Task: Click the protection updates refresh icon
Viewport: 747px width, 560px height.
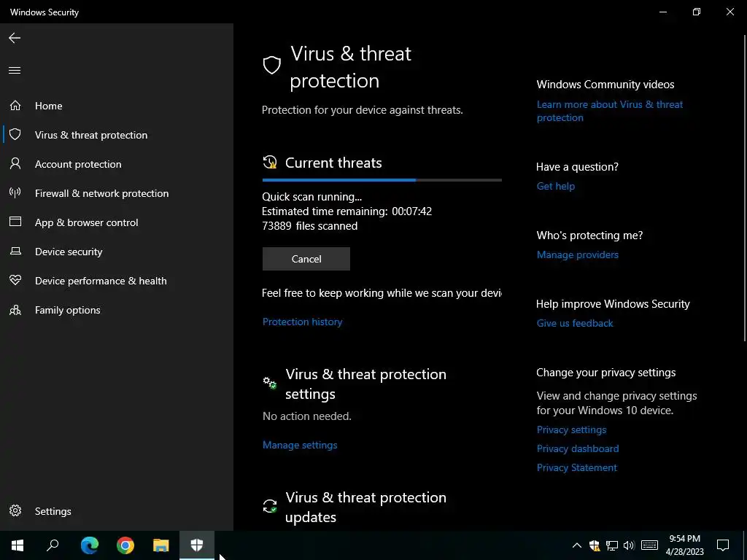Action: pyautogui.click(x=270, y=506)
